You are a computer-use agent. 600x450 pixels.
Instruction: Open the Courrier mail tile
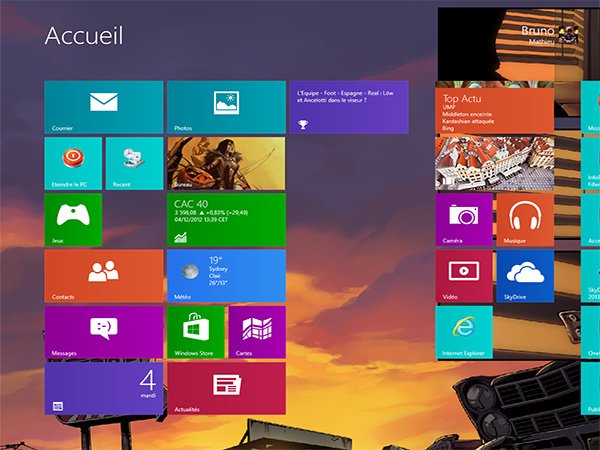(104, 107)
